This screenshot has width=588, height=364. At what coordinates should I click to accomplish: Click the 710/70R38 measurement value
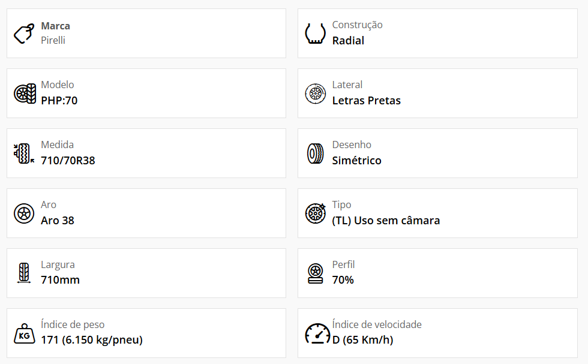coord(68,161)
